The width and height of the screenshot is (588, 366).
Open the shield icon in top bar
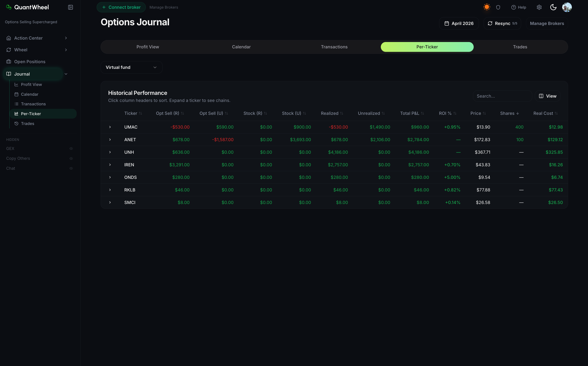click(498, 7)
